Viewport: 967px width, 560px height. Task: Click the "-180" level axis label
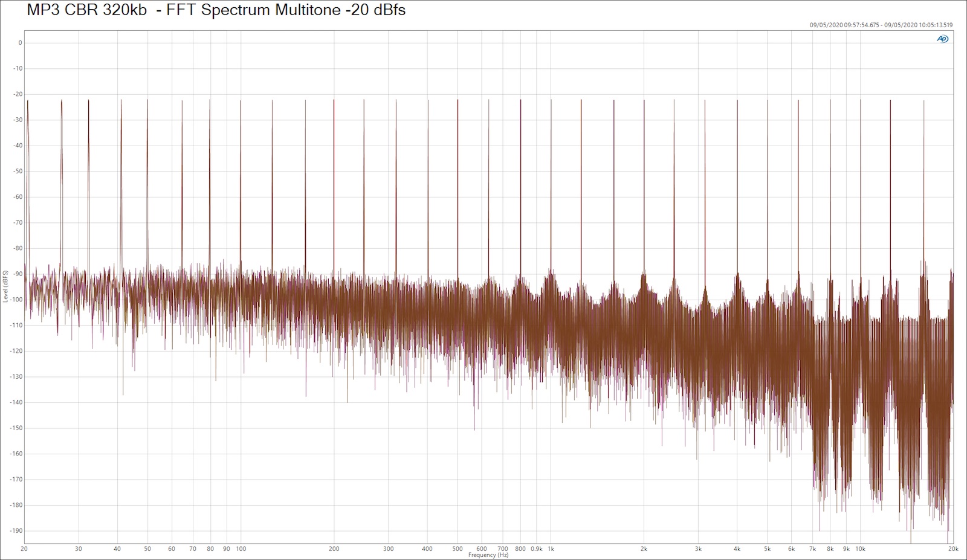pos(16,505)
